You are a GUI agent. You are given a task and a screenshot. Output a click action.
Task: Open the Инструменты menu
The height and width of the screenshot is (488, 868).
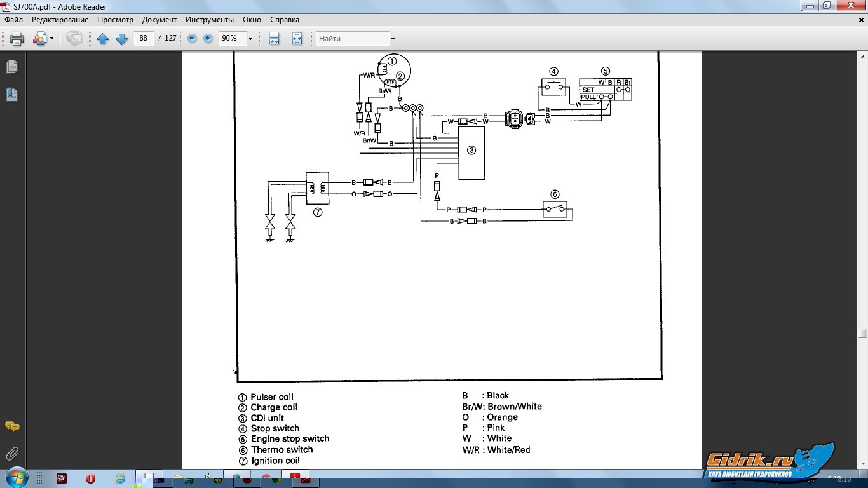[x=209, y=20]
